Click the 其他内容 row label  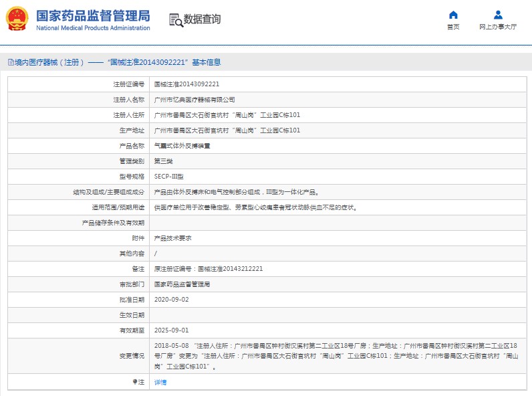(x=132, y=254)
